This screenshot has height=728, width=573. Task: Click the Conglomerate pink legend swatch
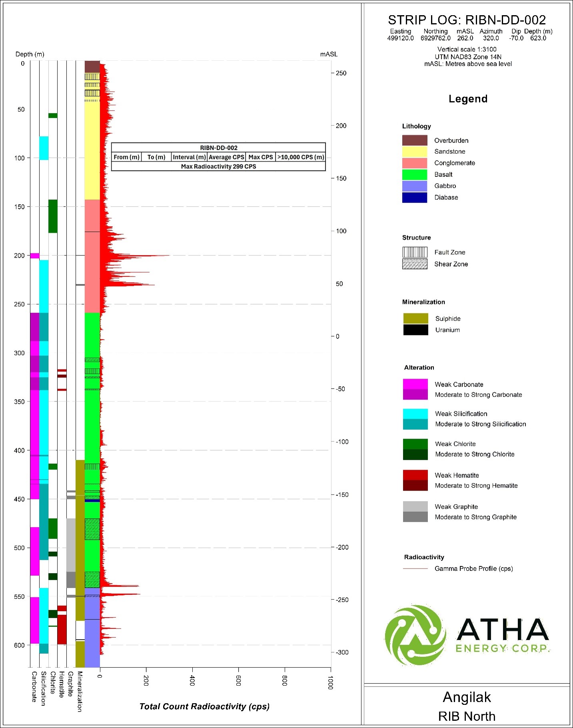[x=415, y=163]
